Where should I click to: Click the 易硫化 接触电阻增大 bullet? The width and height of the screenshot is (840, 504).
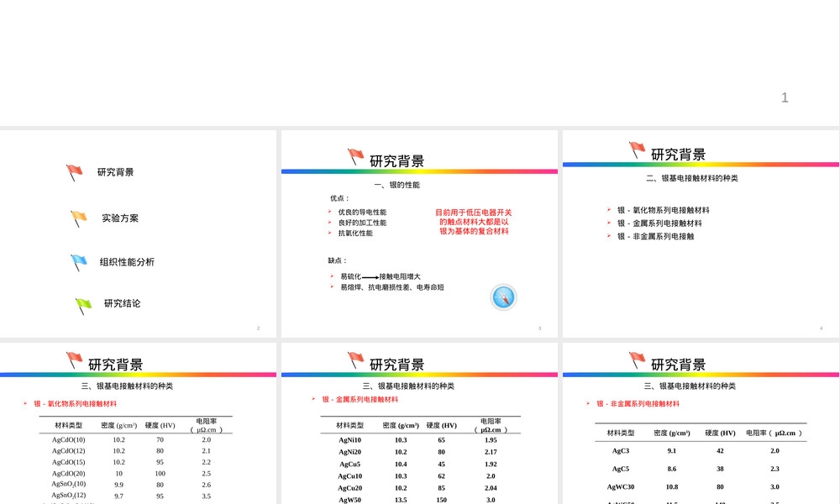[381, 277]
